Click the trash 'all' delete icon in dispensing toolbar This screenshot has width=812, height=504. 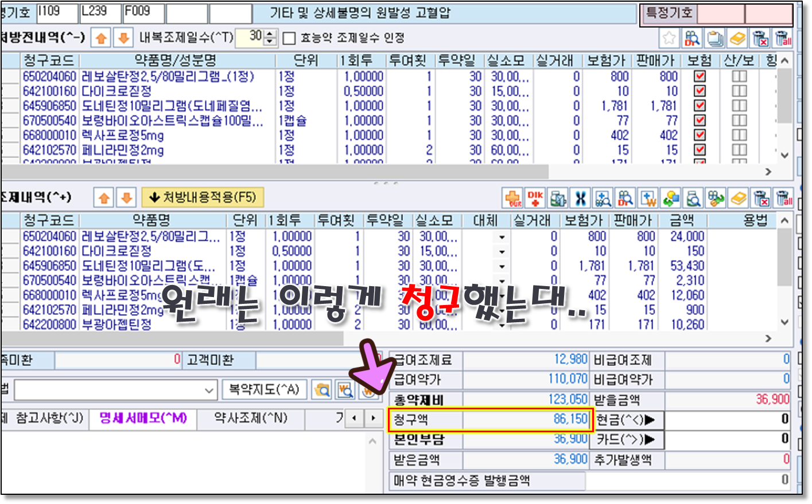pos(783,198)
